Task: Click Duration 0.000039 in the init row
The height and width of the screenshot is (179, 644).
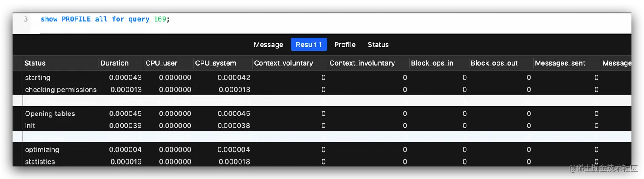Action: click(x=125, y=126)
